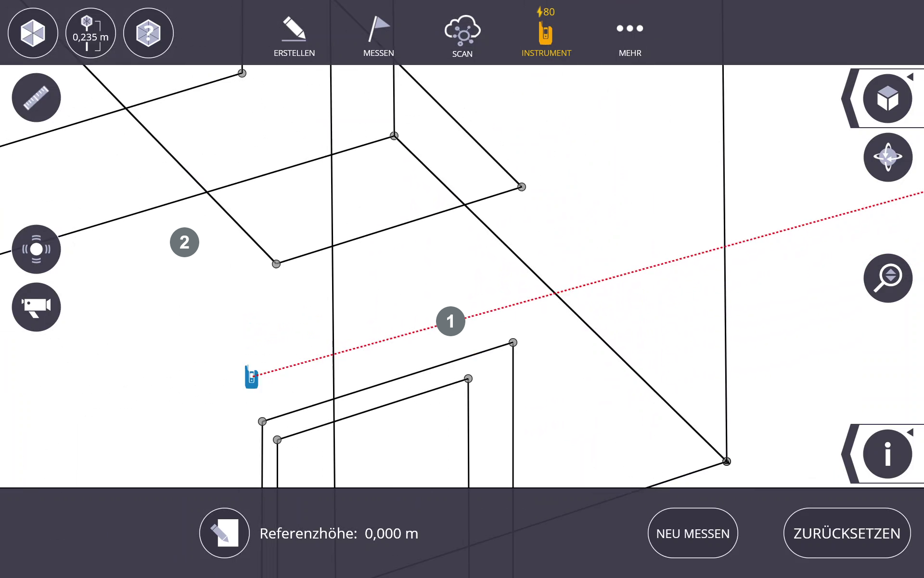Open the ERSTELLEN menu
924x578 pixels.
click(x=294, y=37)
